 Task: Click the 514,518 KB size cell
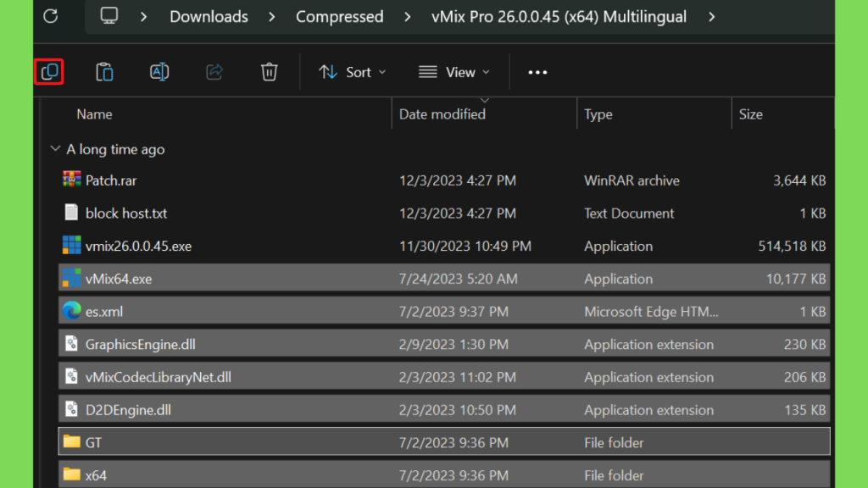tap(792, 246)
